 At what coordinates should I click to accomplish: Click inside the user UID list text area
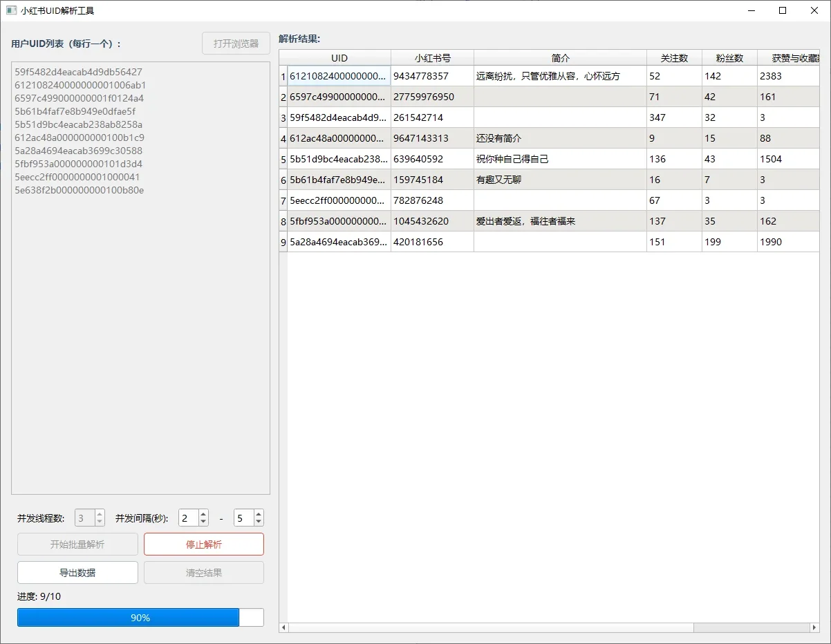pyautogui.click(x=140, y=278)
